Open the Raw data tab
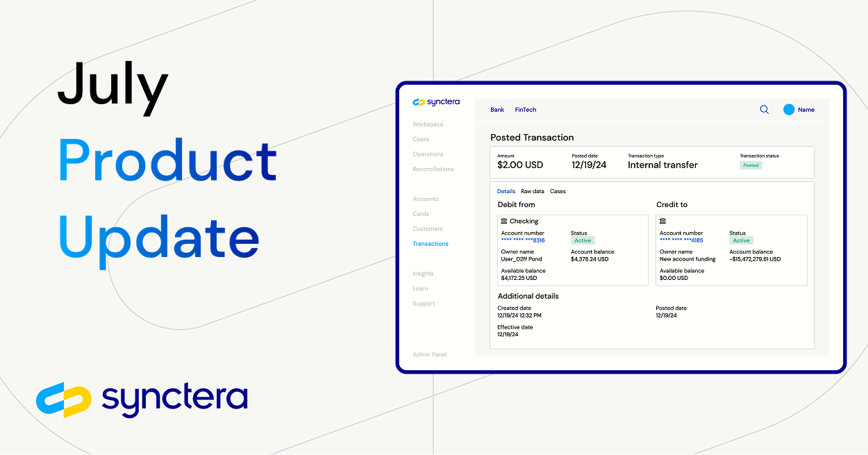 coord(533,191)
